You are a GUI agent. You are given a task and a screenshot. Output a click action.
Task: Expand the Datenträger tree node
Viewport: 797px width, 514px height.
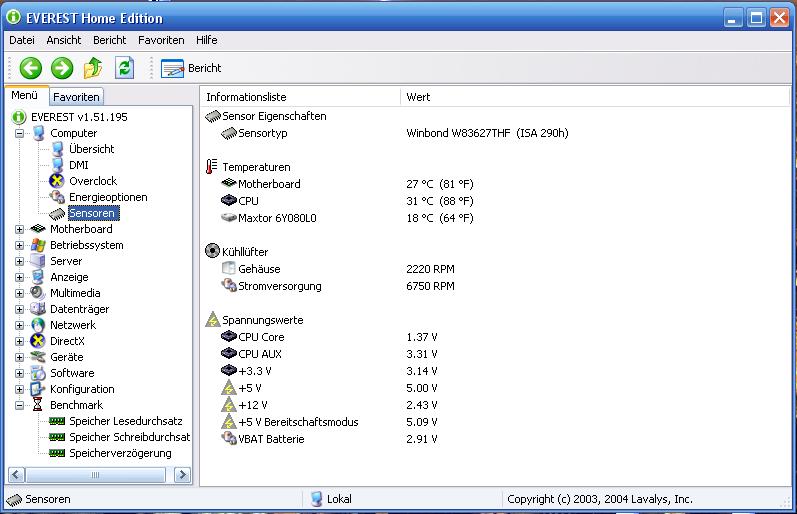[x=19, y=309]
